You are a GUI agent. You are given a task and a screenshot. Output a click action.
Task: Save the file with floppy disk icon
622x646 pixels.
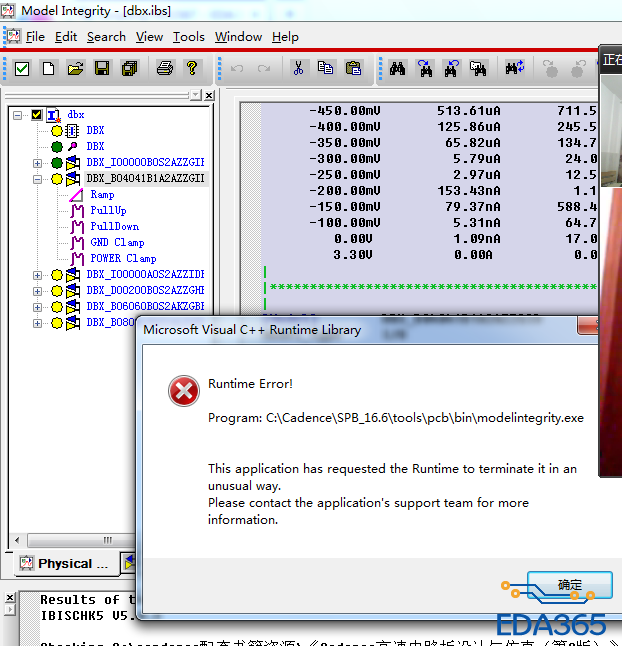(x=102, y=68)
